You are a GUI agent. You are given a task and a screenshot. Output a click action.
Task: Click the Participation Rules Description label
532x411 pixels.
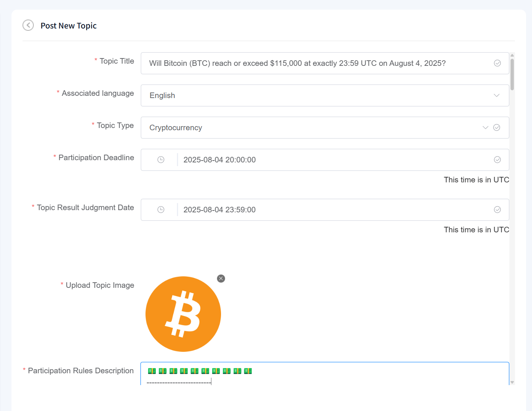point(81,371)
